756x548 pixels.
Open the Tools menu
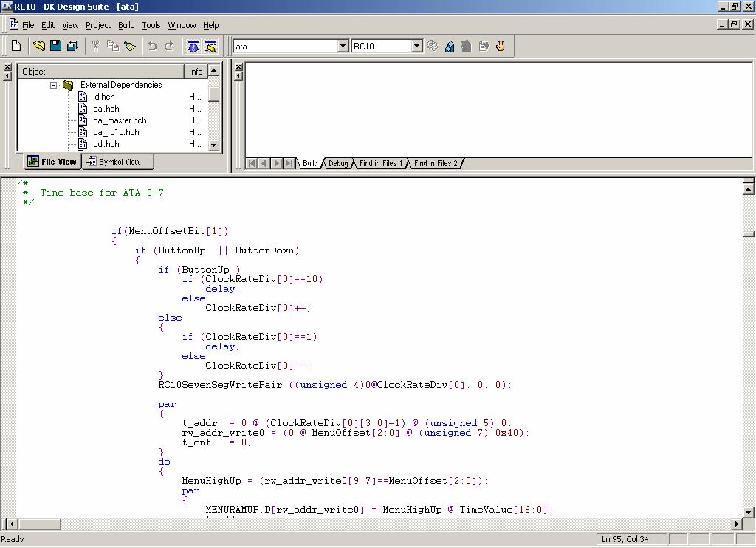click(x=151, y=25)
